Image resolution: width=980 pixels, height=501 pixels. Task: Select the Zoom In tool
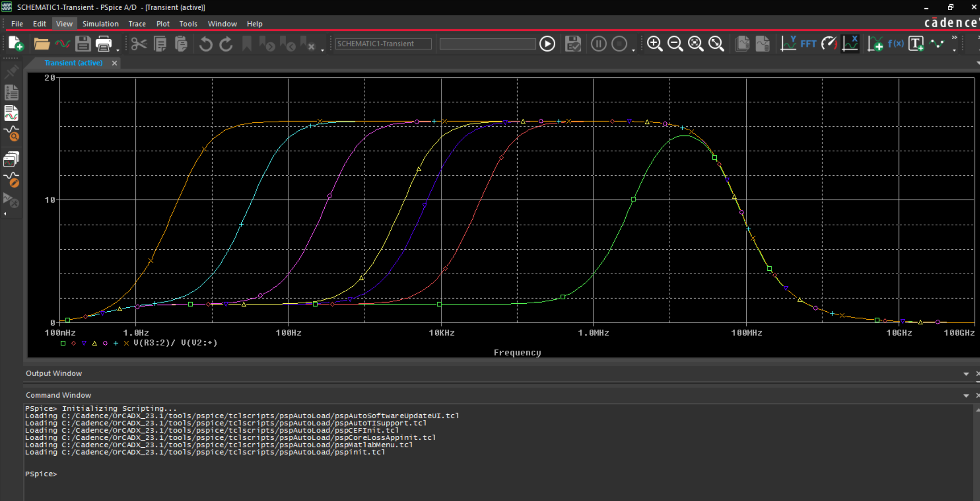coord(655,44)
